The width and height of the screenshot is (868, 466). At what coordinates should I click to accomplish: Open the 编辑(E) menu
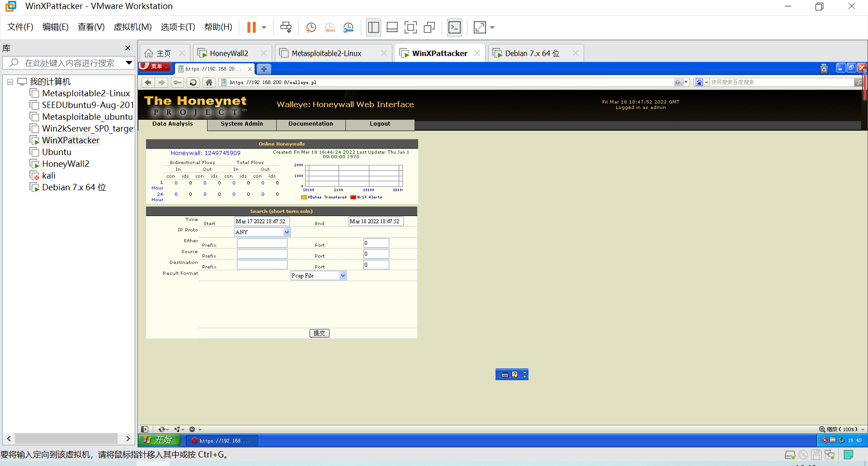[56, 27]
